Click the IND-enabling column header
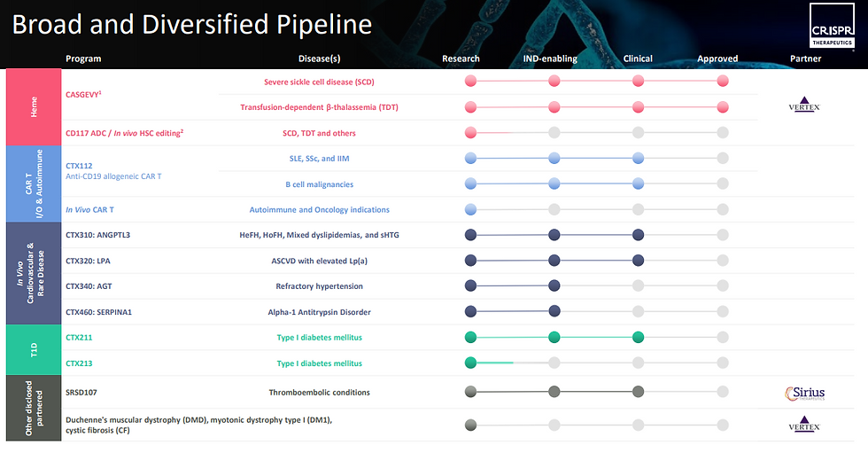This screenshot has height=453, width=868. (x=550, y=59)
